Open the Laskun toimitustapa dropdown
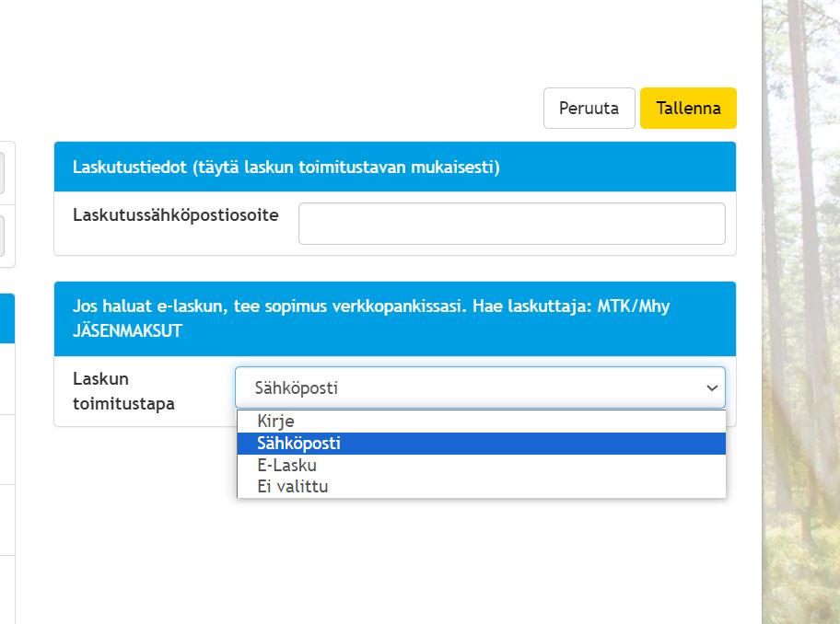This screenshot has height=624, width=840. [479, 387]
